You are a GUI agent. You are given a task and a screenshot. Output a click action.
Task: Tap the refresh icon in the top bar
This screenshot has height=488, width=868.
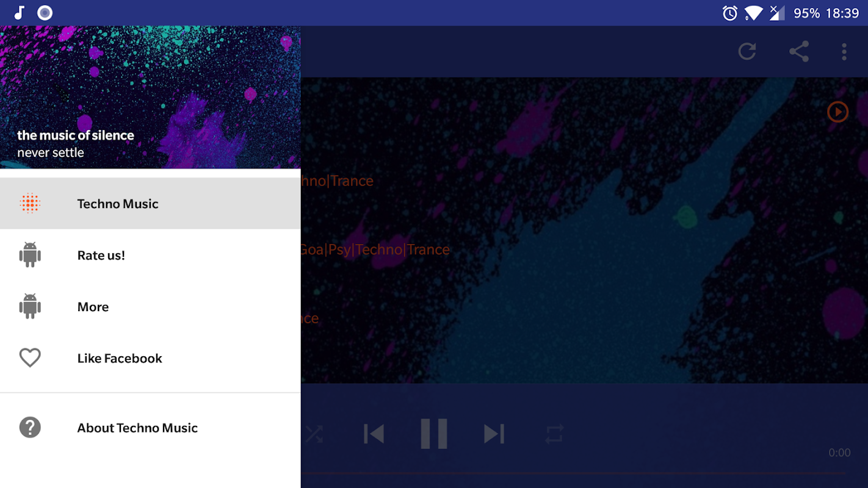click(x=747, y=51)
